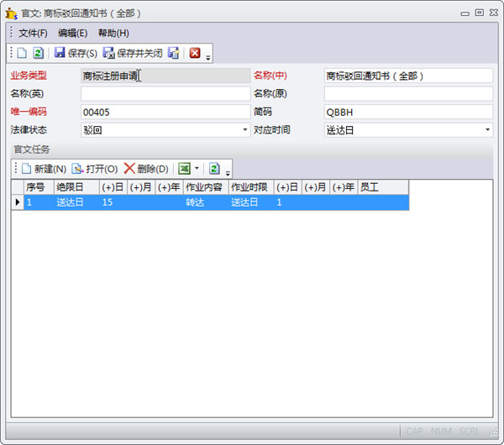The height and width of the screenshot is (445, 504).
Task: Click the 名称(英) empty field
Action: point(165,94)
